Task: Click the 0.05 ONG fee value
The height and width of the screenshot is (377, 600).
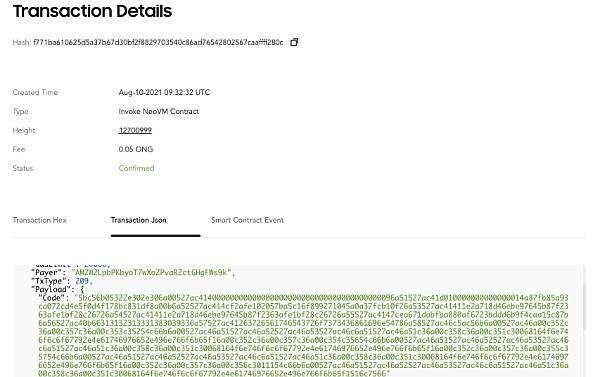Action: point(135,149)
